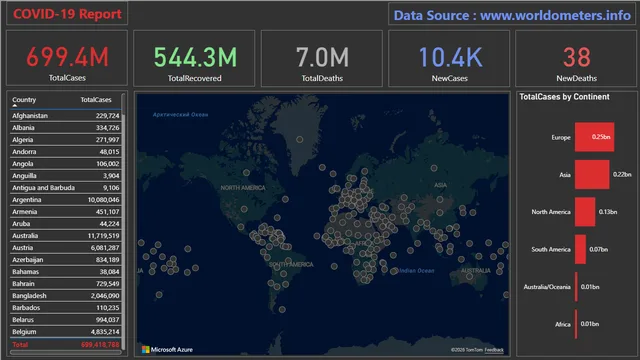Select the Australia/Oceania bar in chart
This screenshot has height=360, width=640.
coord(576,287)
